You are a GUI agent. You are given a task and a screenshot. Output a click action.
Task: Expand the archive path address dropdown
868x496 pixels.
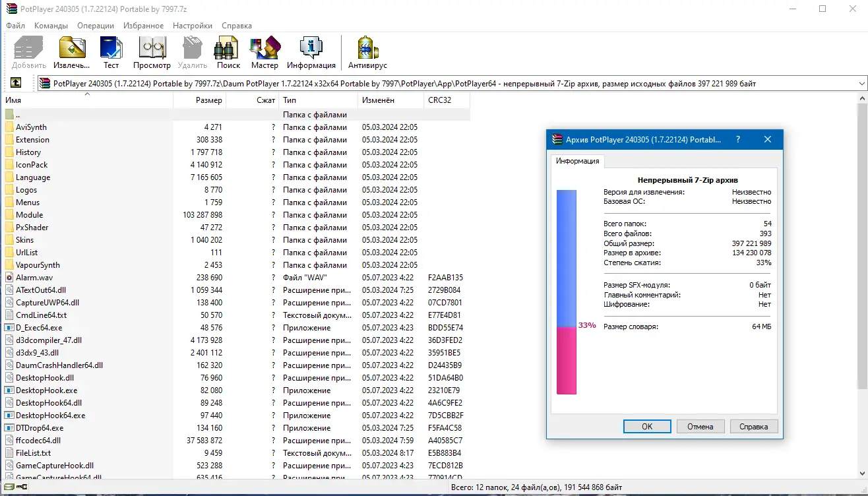point(861,84)
